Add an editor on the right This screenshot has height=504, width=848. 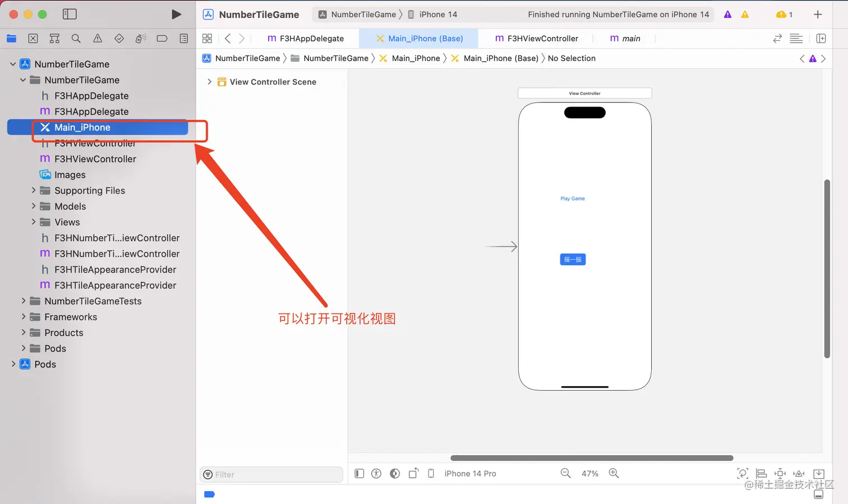click(821, 38)
